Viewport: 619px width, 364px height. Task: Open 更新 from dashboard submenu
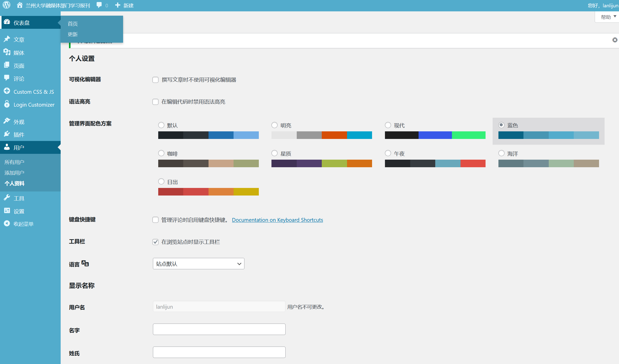(x=72, y=35)
